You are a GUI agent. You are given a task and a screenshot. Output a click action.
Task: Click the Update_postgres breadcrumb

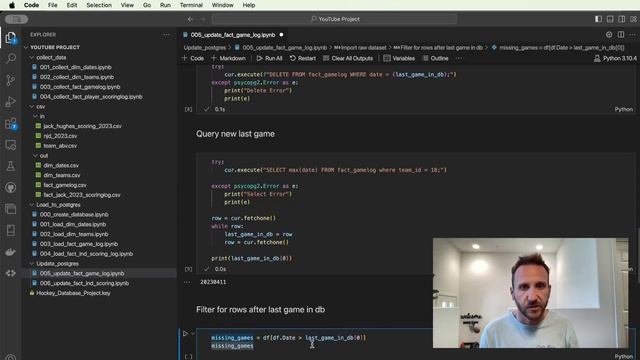click(x=205, y=48)
